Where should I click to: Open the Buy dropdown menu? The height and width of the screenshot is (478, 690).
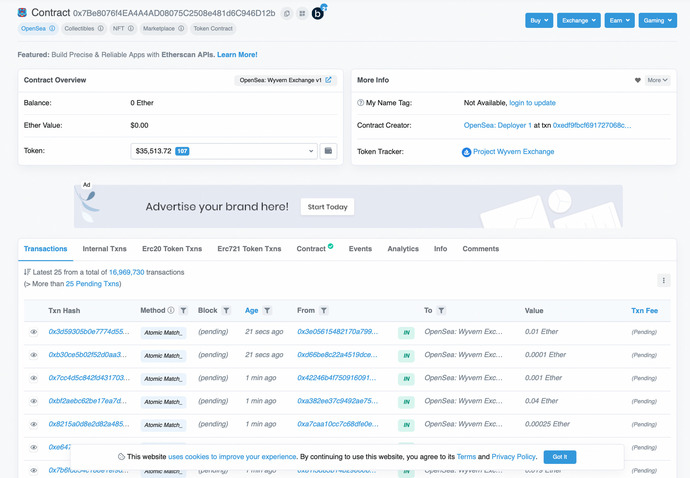[538, 20]
